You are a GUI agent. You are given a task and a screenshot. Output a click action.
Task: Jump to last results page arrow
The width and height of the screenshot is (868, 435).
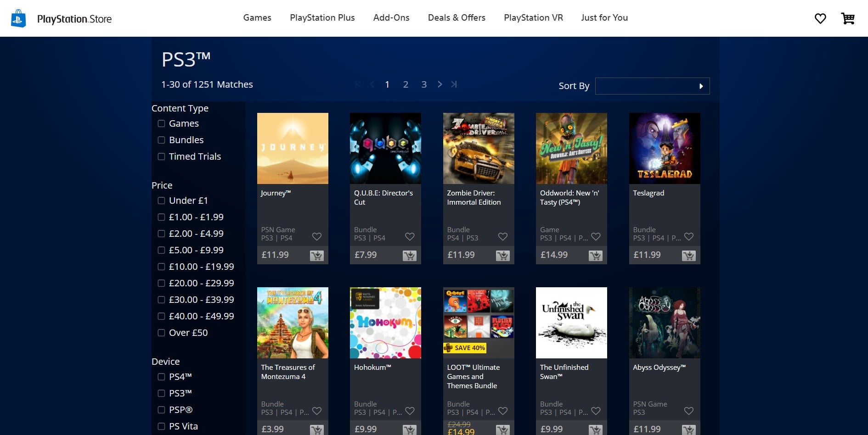pyautogui.click(x=454, y=84)
